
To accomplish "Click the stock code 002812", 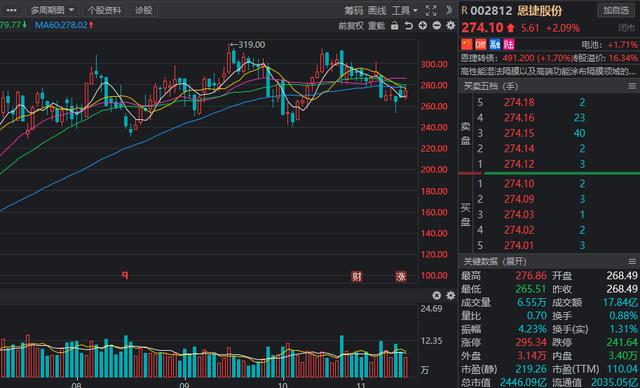I will point(491,11).
